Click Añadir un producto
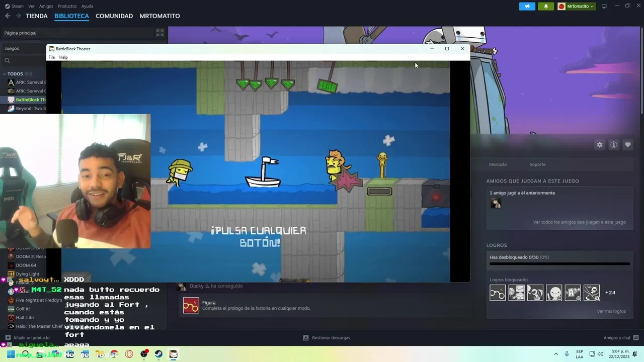 tap(27, 338)
